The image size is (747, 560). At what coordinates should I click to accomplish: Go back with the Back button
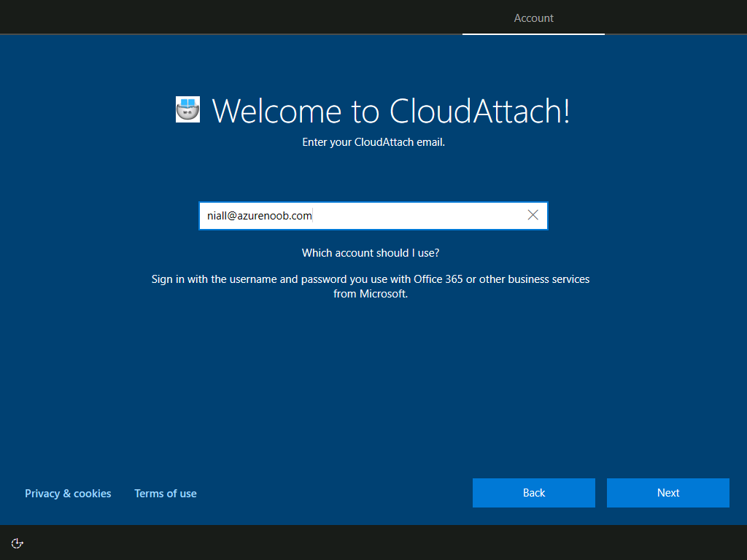[x=533, y=493]
